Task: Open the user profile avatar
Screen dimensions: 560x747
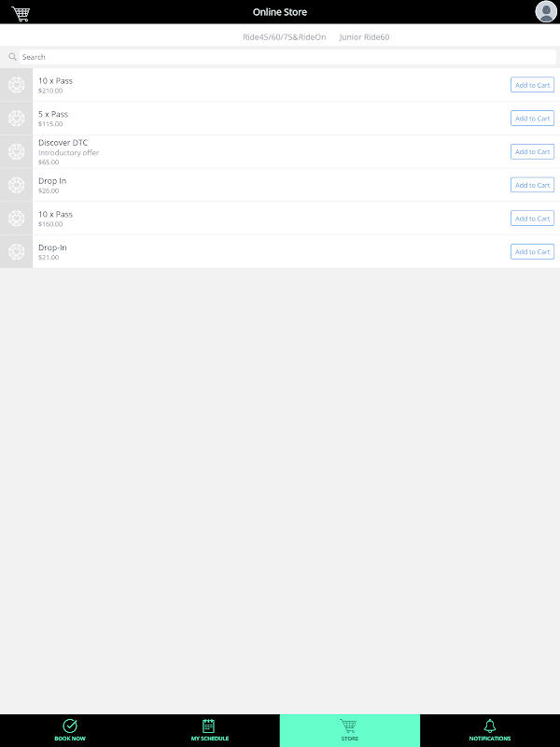Action: [x=546, y=11]
